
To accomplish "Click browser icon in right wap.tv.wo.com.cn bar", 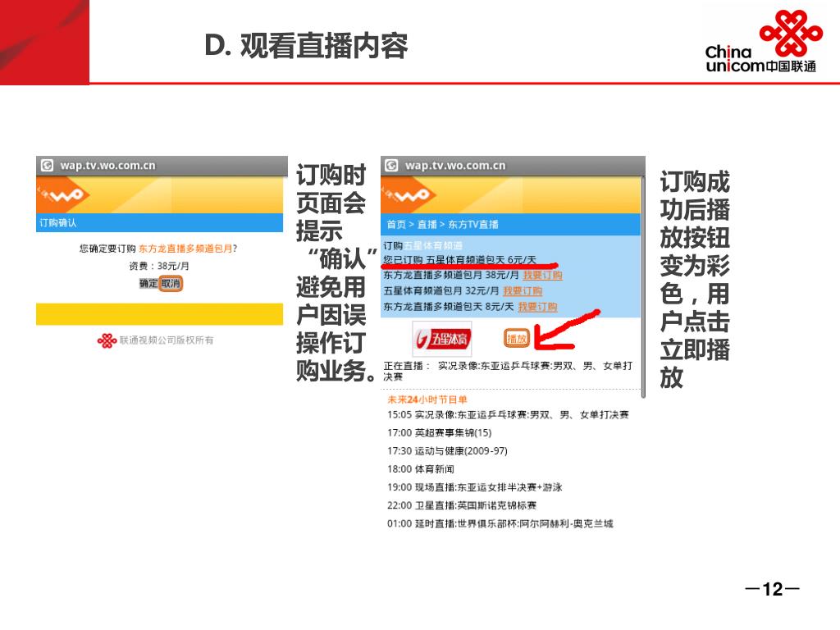I will [x=391, y=165].
